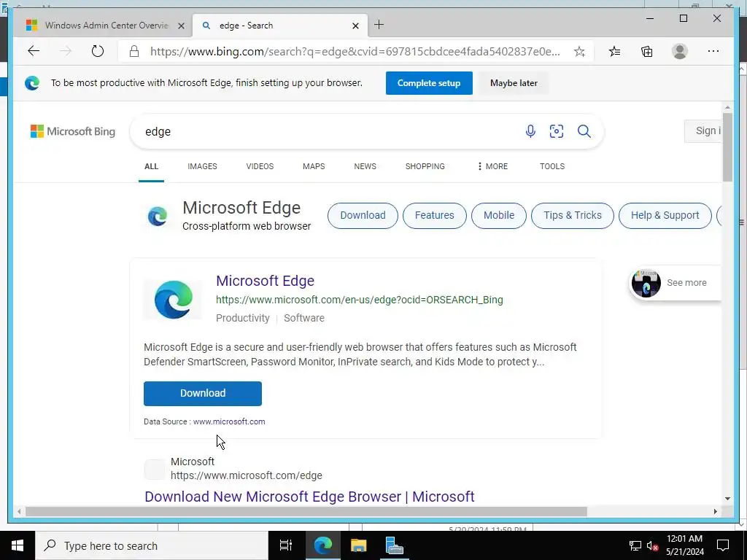
Task: Open Edge Settings and more ellipsis menu
Action: point(713,52)
